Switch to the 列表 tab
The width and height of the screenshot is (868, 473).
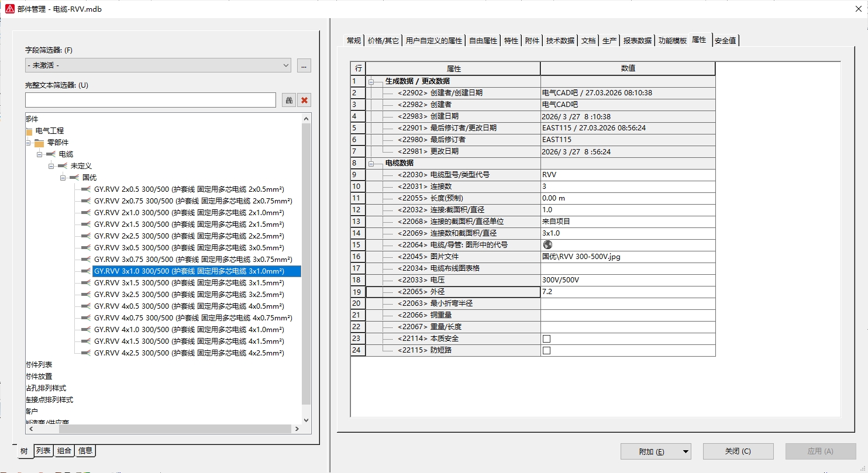point(44,450)
